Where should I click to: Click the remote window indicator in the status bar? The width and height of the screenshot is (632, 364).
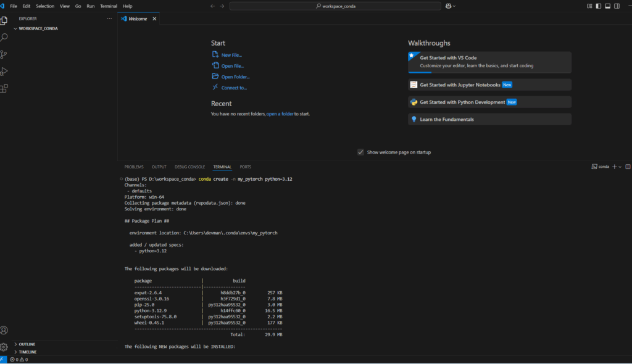pos(3,360)
